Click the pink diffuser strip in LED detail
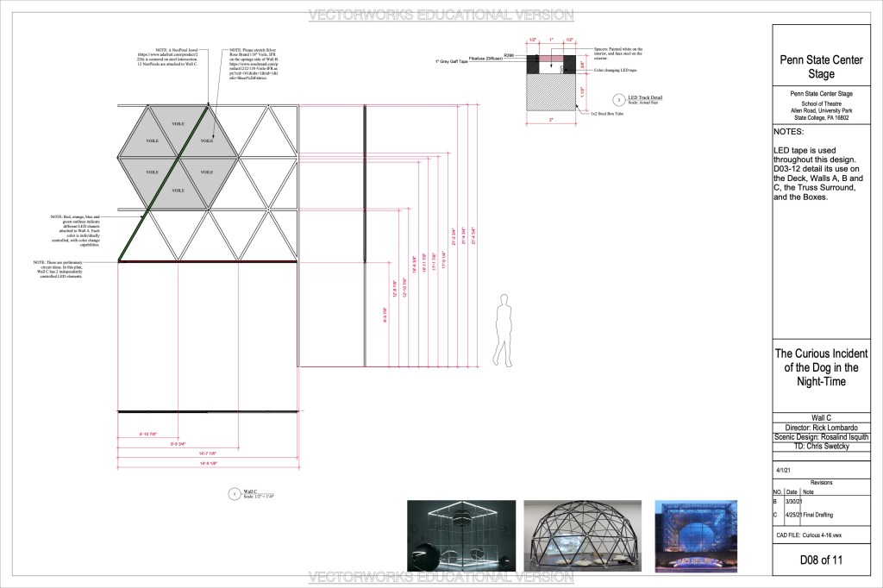 (552, 57)
